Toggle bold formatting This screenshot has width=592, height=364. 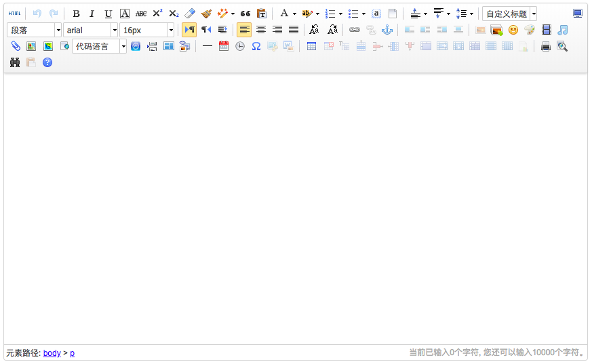[76, 14]
